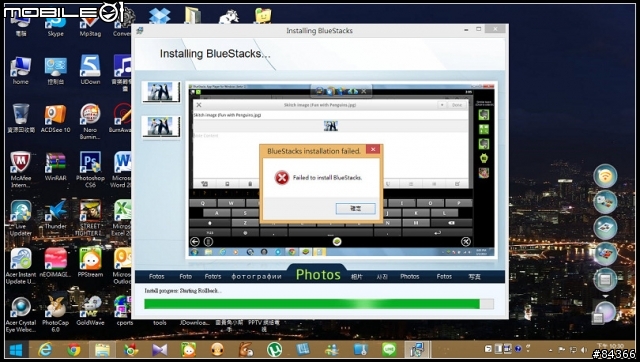Switch to the active installer taskbar button

click(417, 350)
